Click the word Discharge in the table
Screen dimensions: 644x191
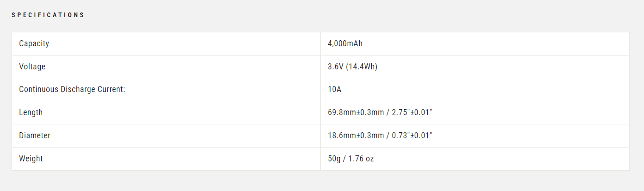(77, 89)
